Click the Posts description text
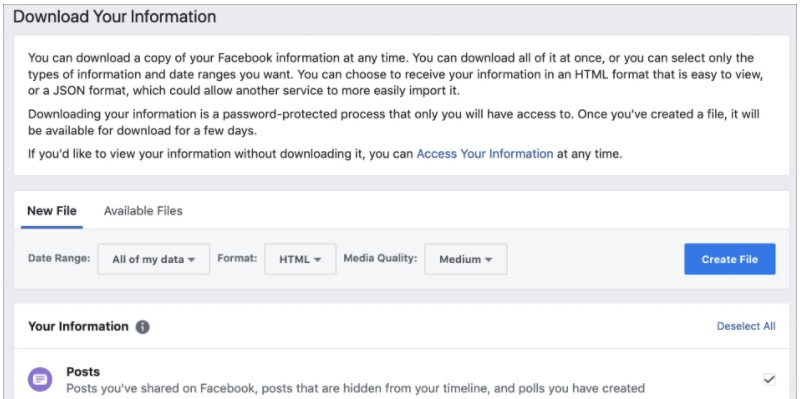Viewport: 800px width, 399px height. pos(356,388)
